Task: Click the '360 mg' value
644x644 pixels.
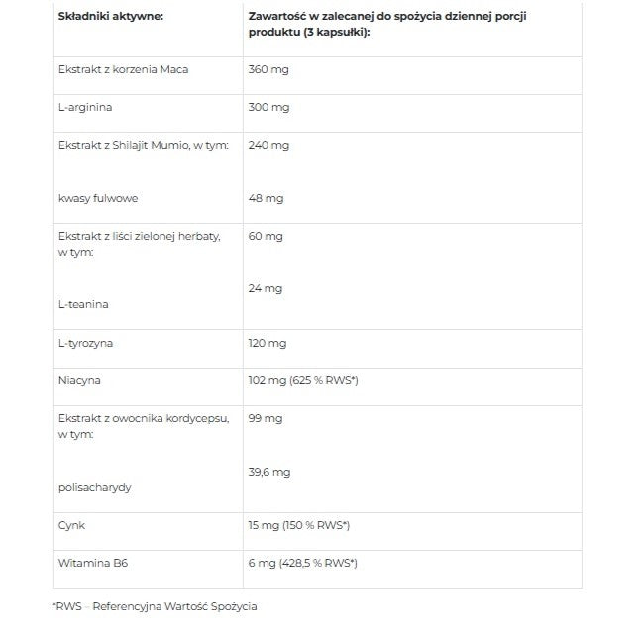Action: point(268,69)
